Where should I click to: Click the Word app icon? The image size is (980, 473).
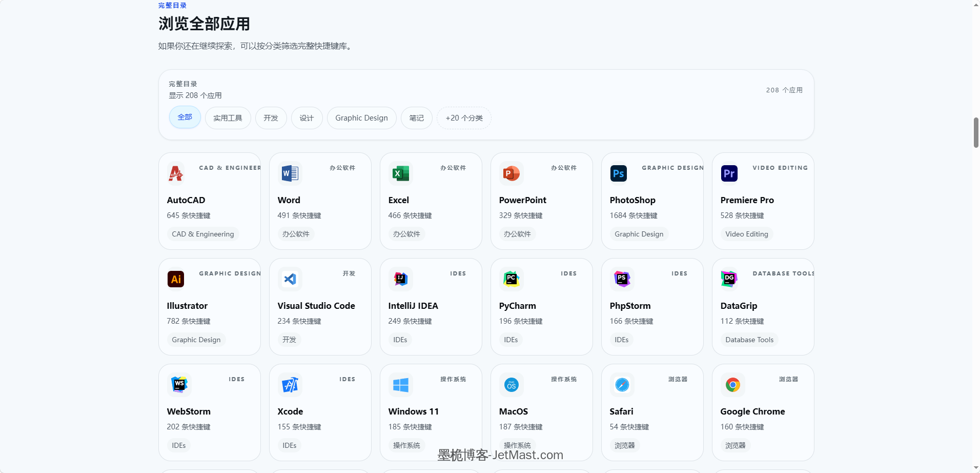290,173
